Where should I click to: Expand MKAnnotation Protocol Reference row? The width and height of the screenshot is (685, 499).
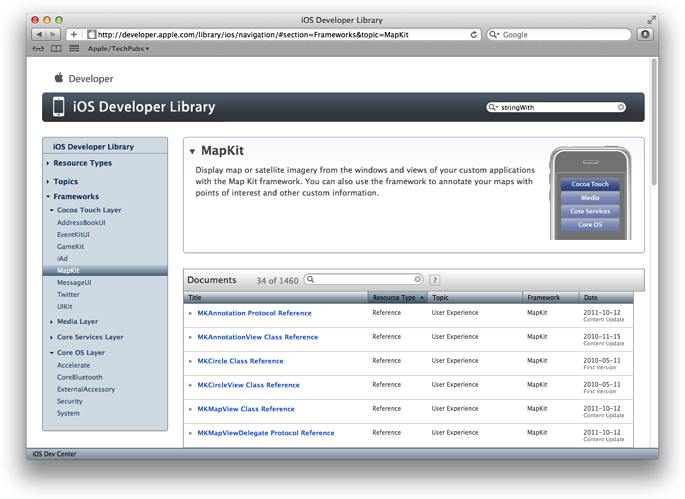[x=190, y=313]
